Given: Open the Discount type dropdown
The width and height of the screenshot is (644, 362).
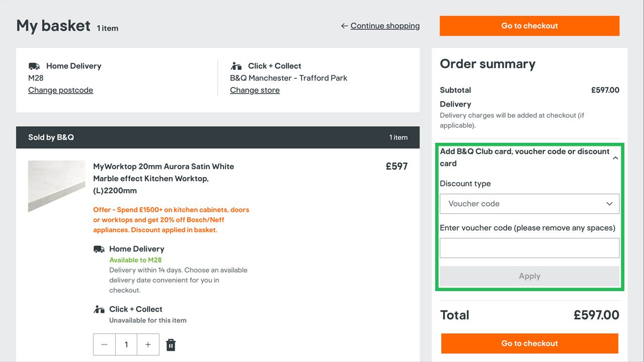Looking at the screenshot, I should [529, 204].
